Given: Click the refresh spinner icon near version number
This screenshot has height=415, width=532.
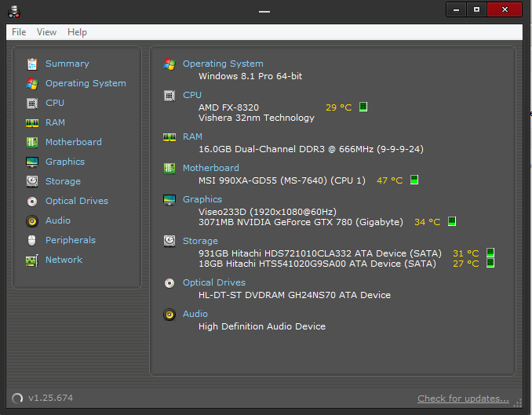Looking at the screenshot, I should [x=17, y=398].
